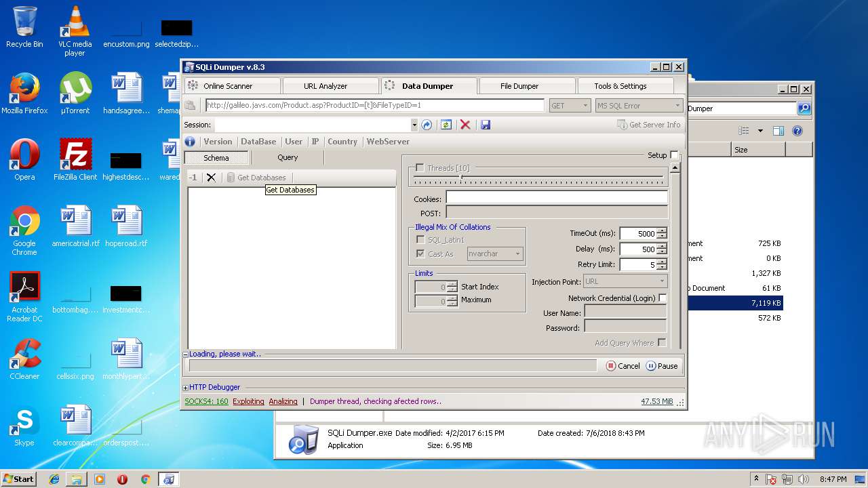
Task: Switch to File Dumper tab
Action: 527,86
